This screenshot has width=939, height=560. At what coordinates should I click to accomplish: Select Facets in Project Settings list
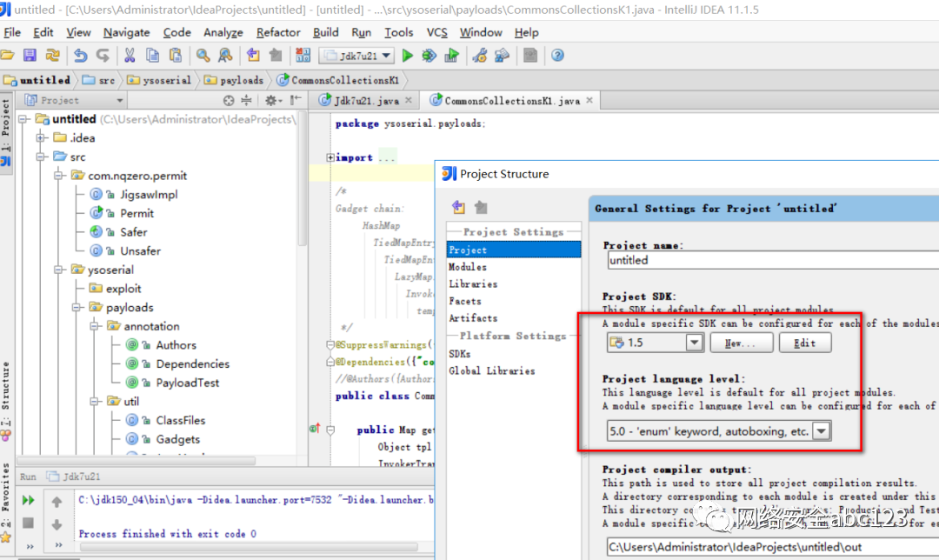465,301
